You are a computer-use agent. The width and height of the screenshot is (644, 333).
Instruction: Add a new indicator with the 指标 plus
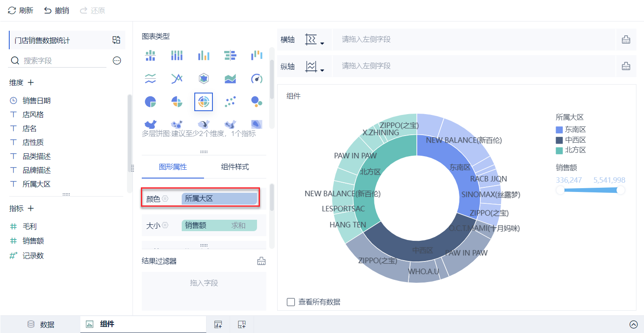[x=31, y=208]
